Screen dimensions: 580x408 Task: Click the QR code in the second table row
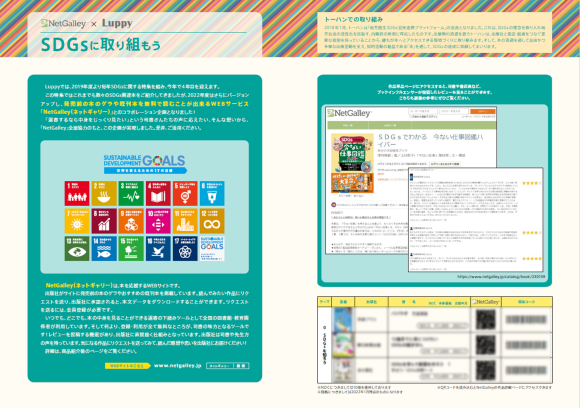point(485,345)
